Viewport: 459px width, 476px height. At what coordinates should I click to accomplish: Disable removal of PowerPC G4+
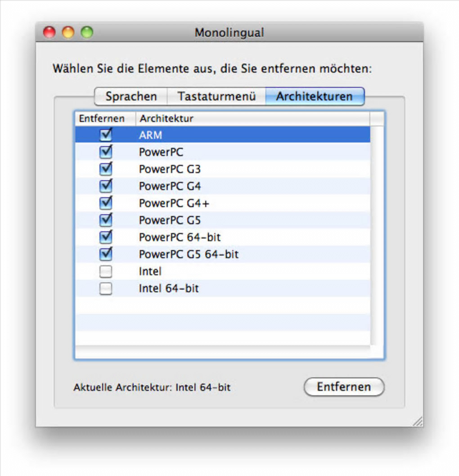coord(106,203)
